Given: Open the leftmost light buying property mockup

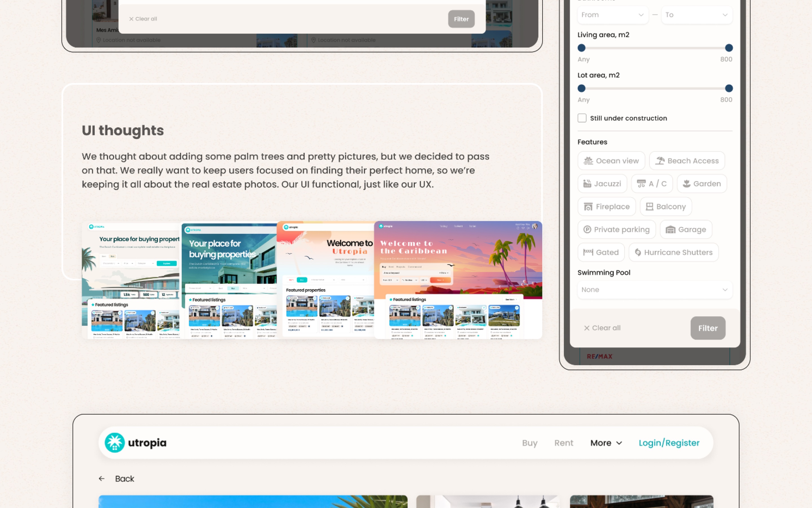Looking at the screenshot, I should (131, 281).
